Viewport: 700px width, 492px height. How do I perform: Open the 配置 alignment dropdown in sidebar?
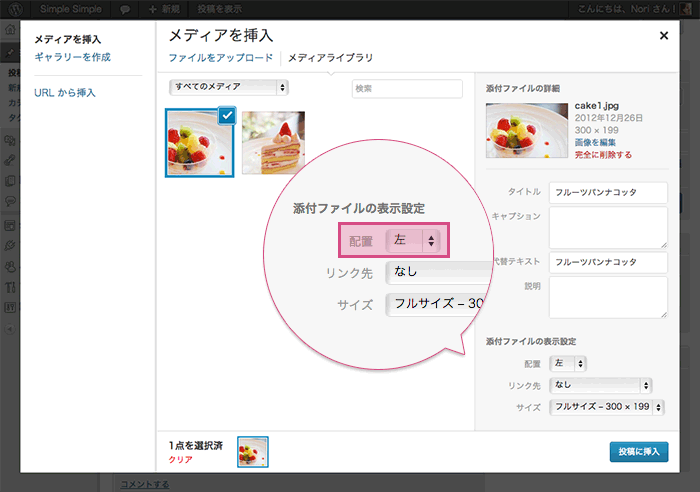pos(569,363)
